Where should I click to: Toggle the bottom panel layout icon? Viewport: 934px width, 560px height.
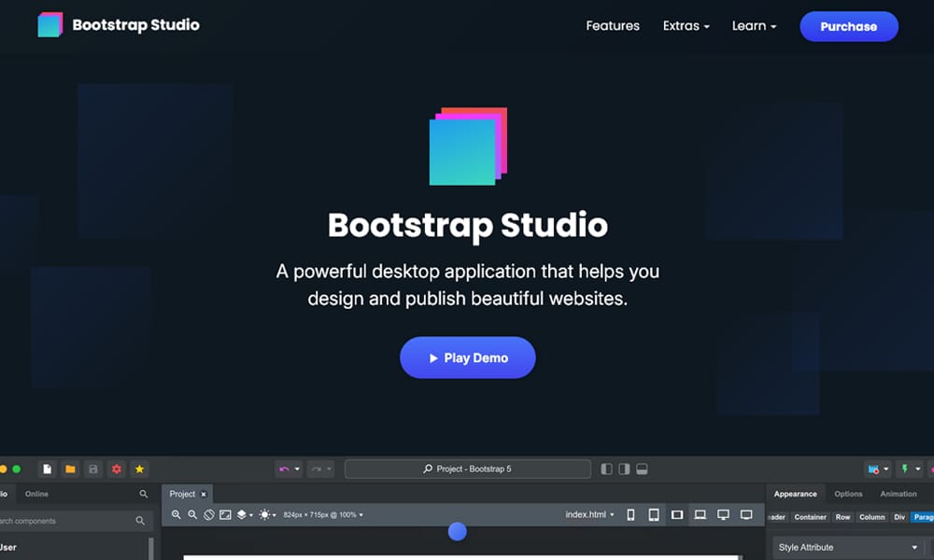[643, 469]
